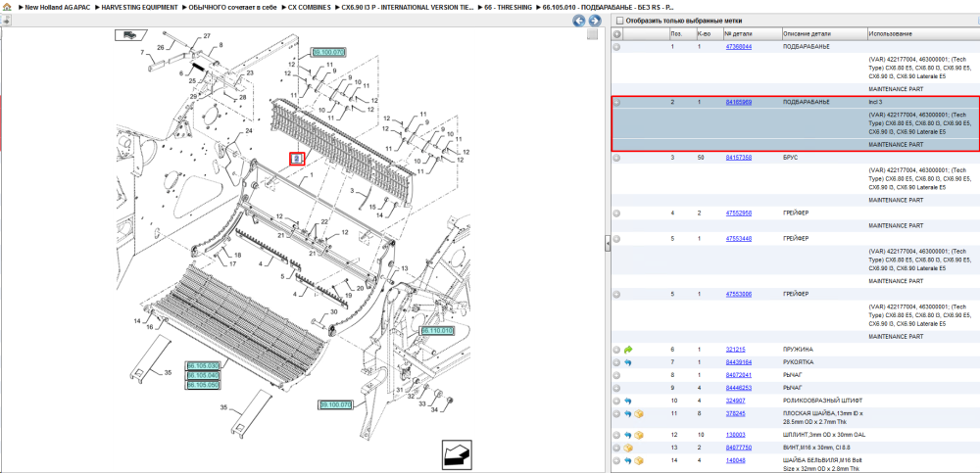Go to the home page icon
Viewport: 980px width, 473px height.
7,7
